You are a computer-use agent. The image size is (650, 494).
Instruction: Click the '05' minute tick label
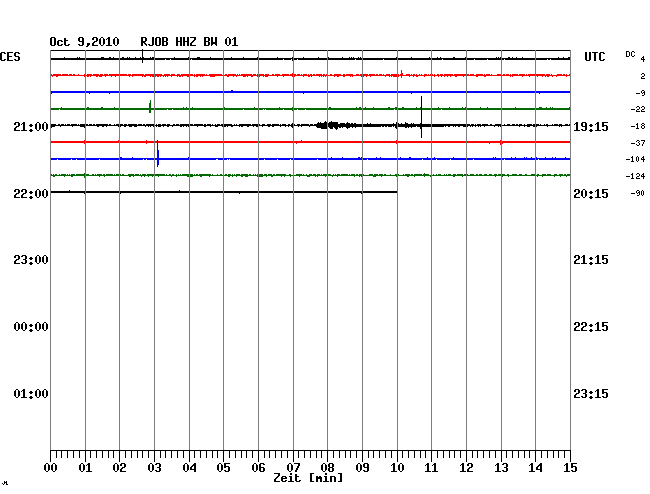[x=223, y=468]
